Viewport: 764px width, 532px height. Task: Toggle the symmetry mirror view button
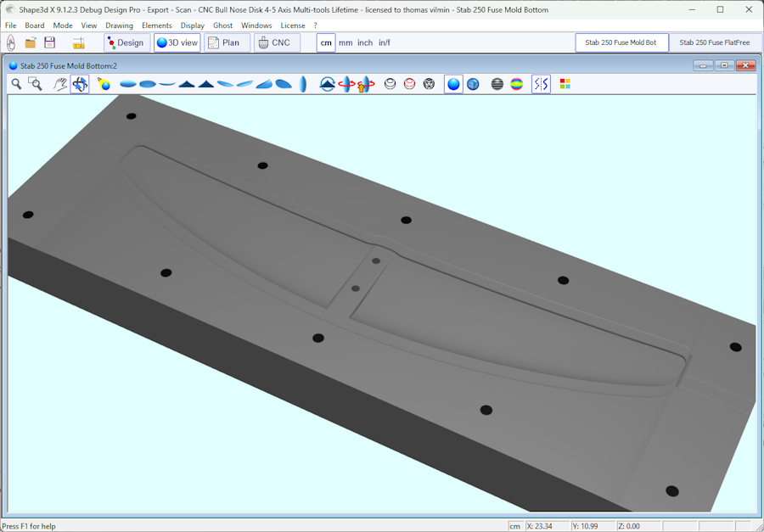coord(541,84)
